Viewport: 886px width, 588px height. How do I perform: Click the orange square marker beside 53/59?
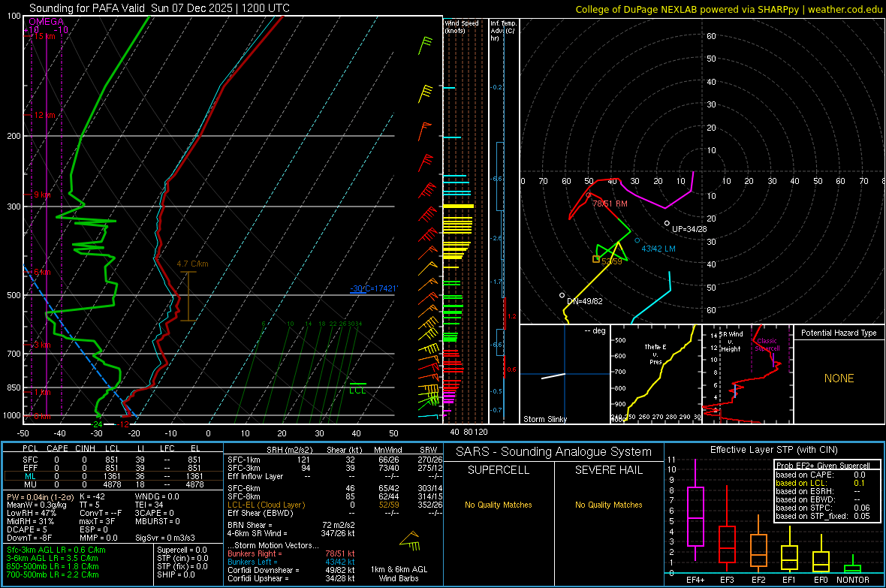pos(595,259)
